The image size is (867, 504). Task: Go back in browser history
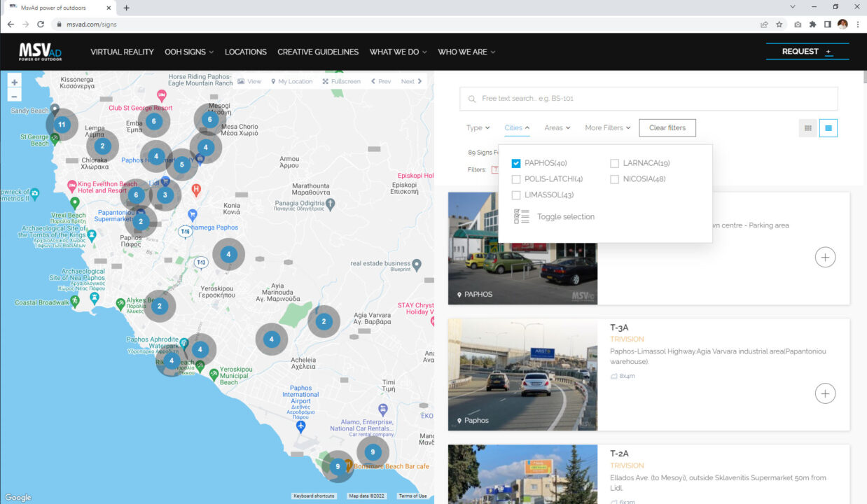coord(11,24)
